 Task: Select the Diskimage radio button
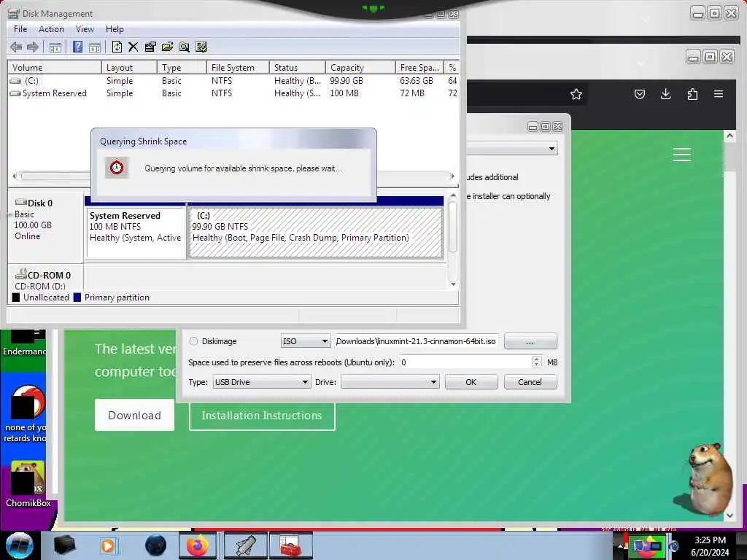click(193, 341)
